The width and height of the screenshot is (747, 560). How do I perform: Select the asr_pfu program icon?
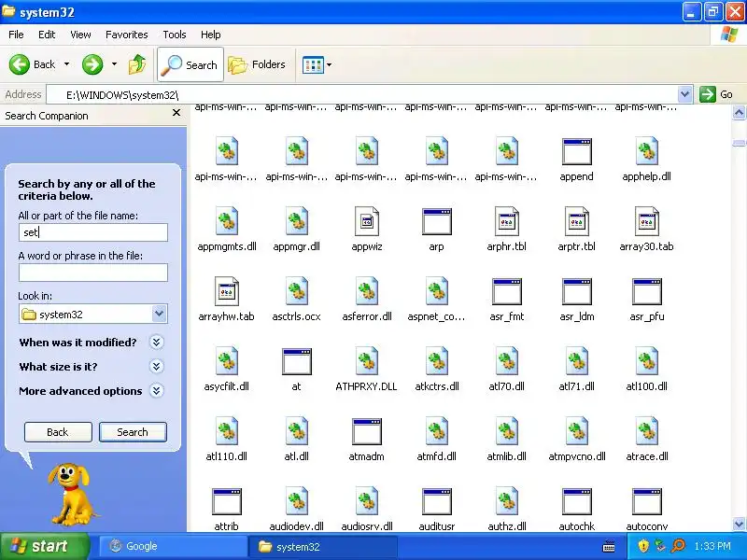coord(646,300)
